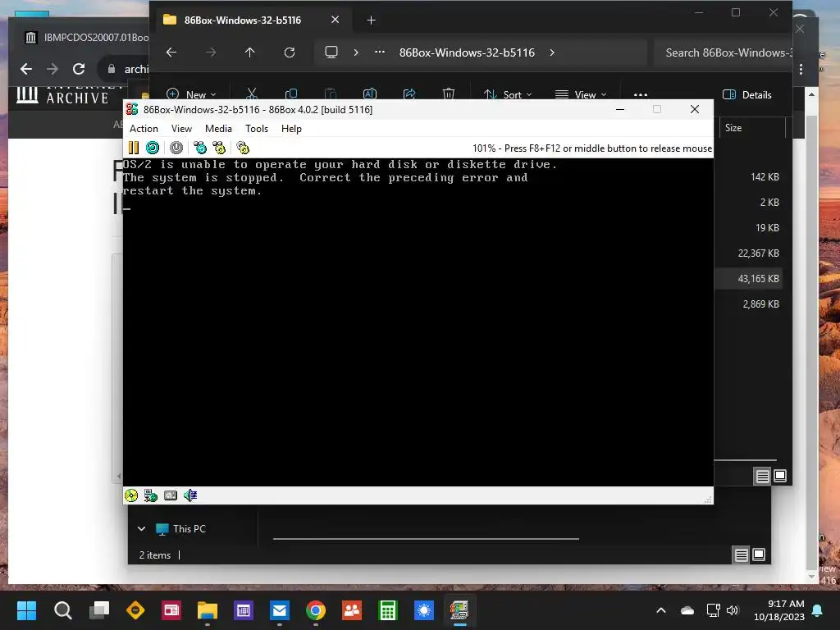Open Chrome three-dot menu
Viewport: 840px width, 630px height.
(x=801, y=69)
